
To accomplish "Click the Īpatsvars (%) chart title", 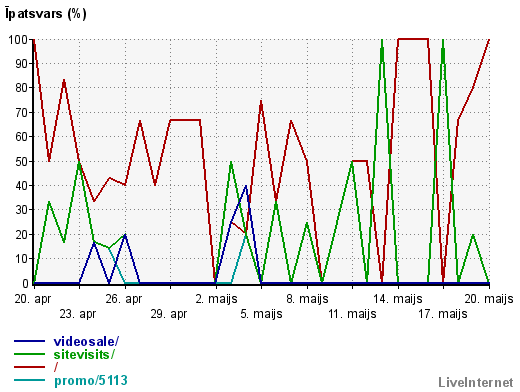I will tap(46, 14).
